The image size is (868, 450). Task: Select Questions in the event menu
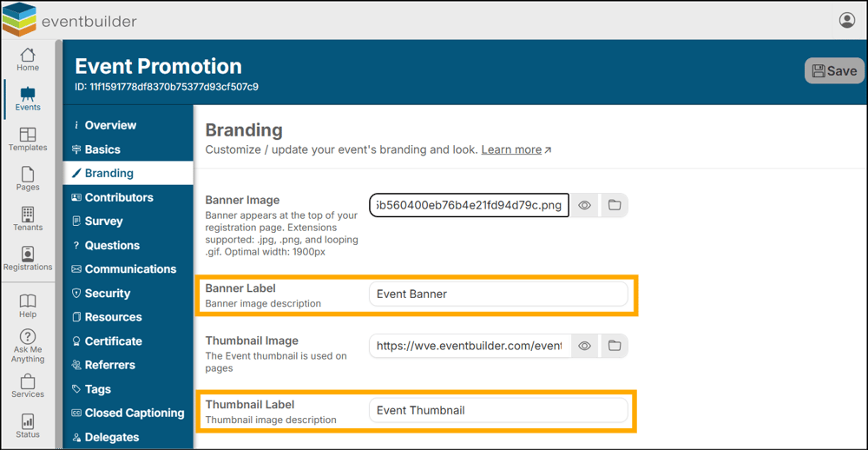[x=128, y=246]
